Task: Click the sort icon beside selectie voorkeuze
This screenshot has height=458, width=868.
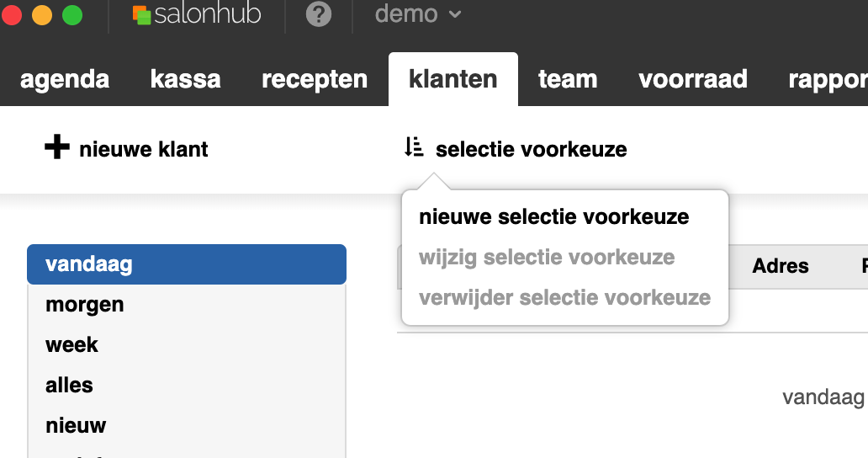Action: pyautogui.click(x=414, y=148)
